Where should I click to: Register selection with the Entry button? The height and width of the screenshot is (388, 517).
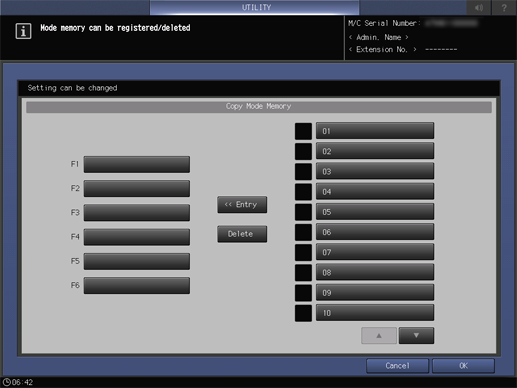tap(242, 204)
